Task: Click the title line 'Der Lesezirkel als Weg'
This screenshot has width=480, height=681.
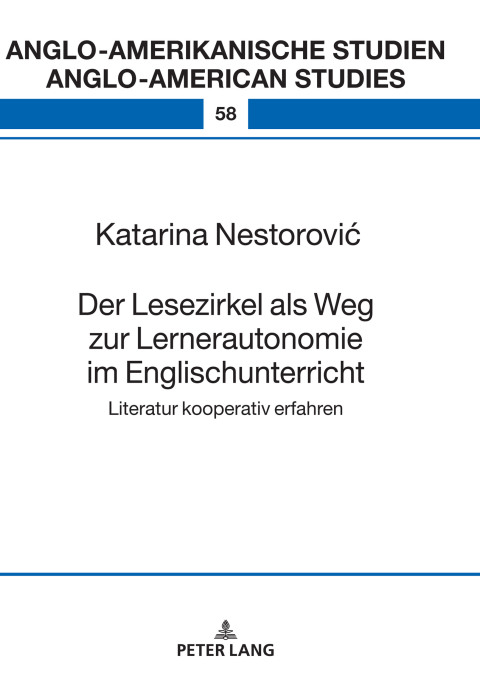Action: [226, 305]
